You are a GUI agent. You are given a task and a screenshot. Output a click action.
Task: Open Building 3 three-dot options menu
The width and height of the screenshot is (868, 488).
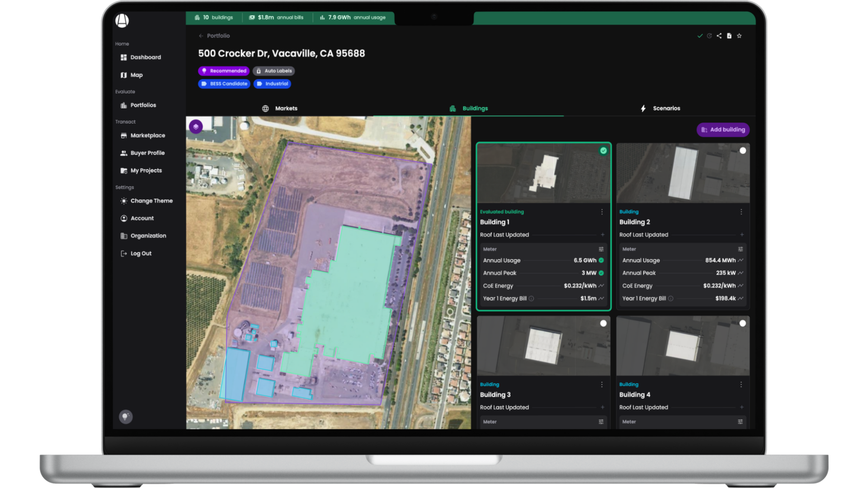point(602,385)
